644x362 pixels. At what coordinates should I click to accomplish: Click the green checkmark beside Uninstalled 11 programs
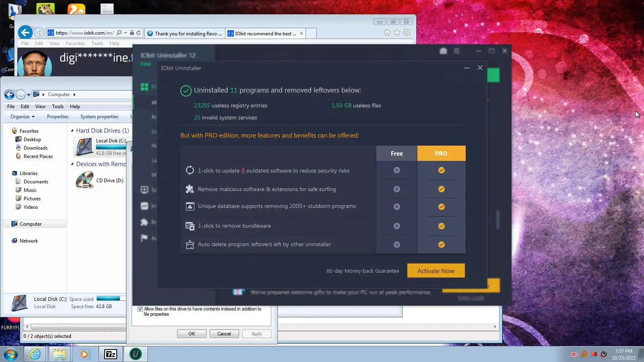click(x=186, y=91)
